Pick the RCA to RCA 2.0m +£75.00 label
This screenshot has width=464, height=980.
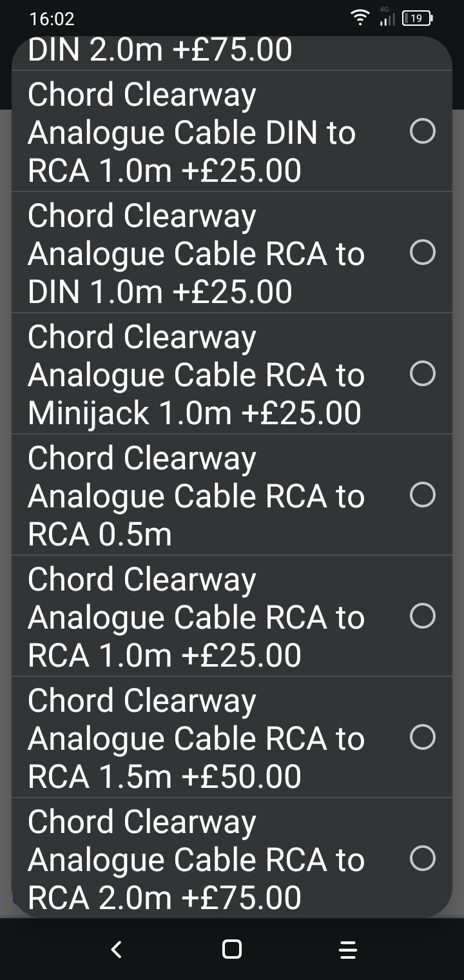196,859
